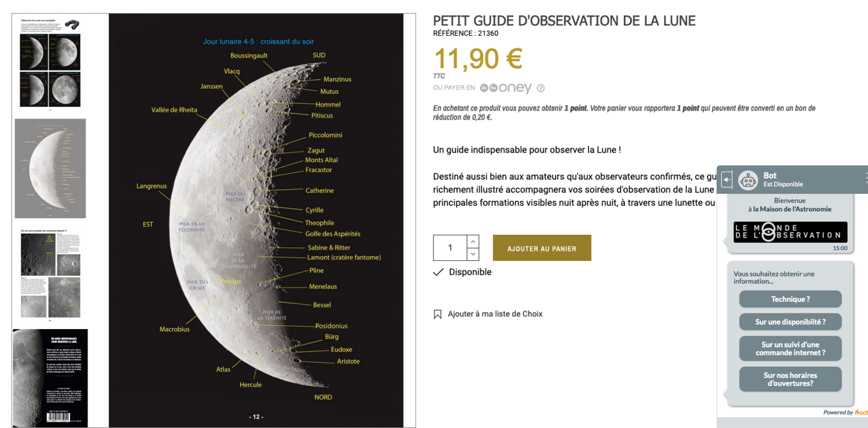The height and width of the screenshot is (428, 868).
Task: Select 'Sur un suivi d'une commande internet ?'
Action: [x=790, y=348]
